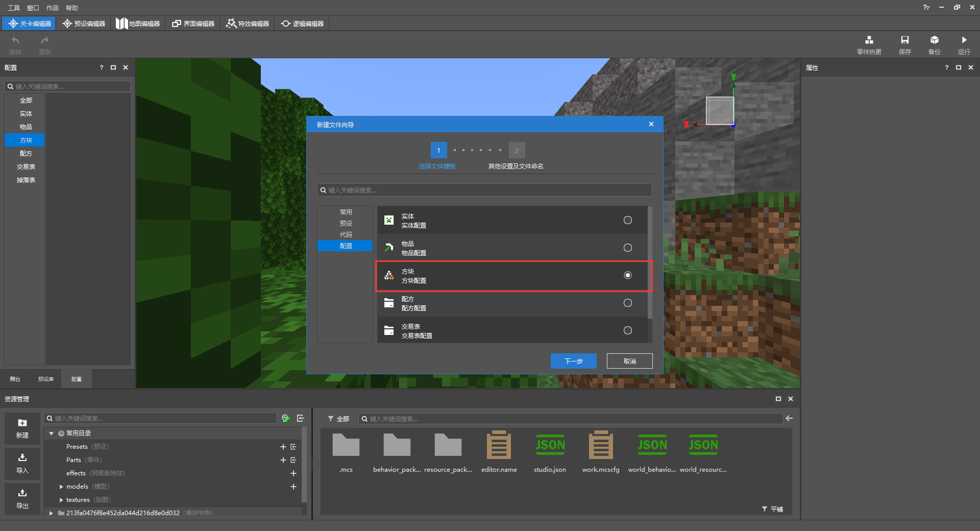980x531 pixels.
Task: Select 全部 category in 配置 panel
Action: click(26, 101)
